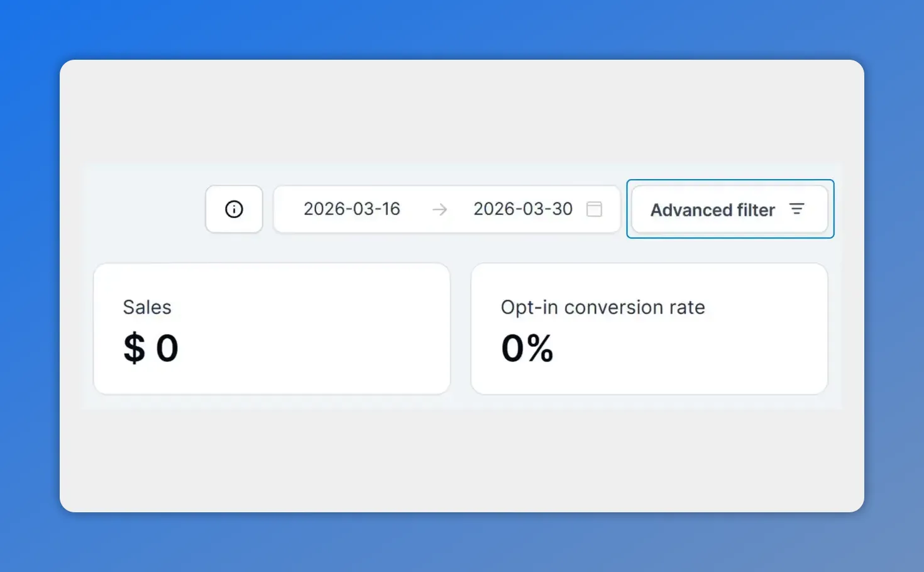Open Advanced filter options dropdown

[x=730, y=209]
